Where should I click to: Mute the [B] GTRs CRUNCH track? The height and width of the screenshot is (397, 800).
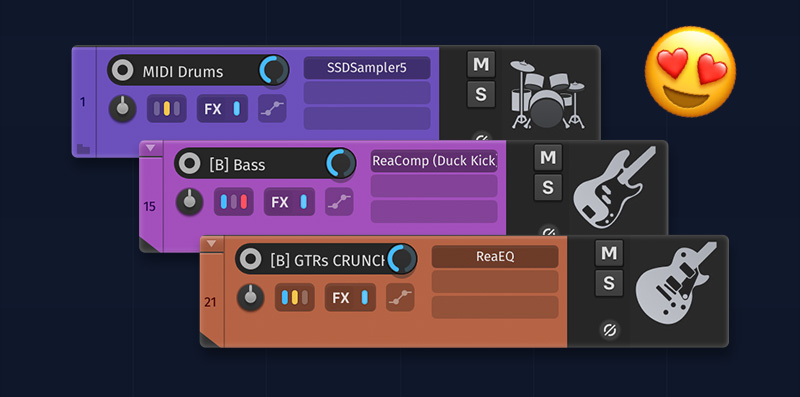(x=609, y=253)
